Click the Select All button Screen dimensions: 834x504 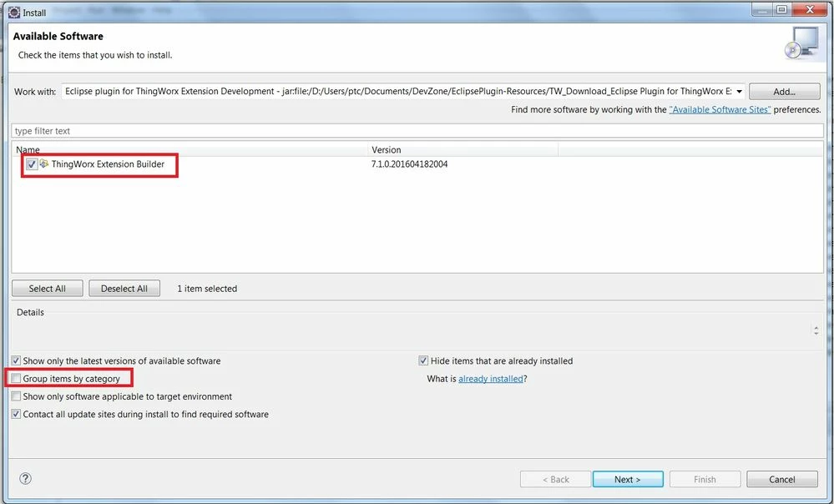(x=47, y=288)
